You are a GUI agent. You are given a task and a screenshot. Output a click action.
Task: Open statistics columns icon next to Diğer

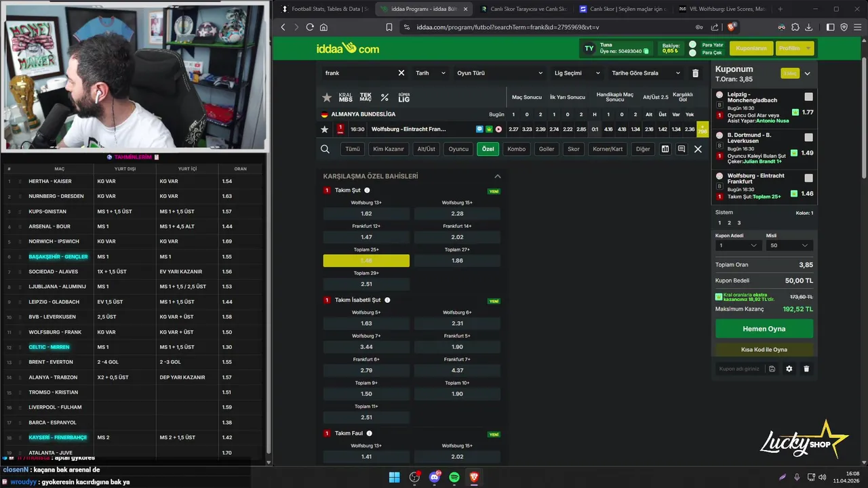665,149
